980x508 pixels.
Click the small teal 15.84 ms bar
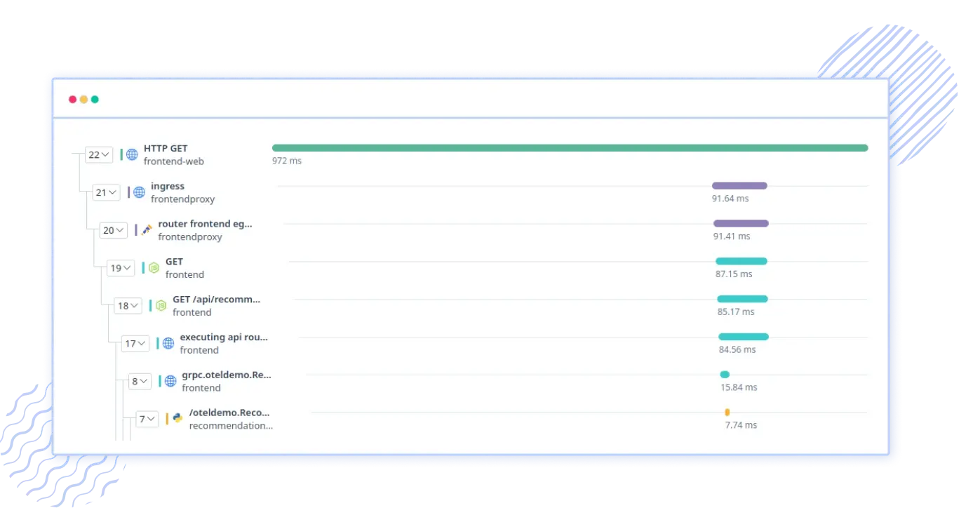point(725,375)
